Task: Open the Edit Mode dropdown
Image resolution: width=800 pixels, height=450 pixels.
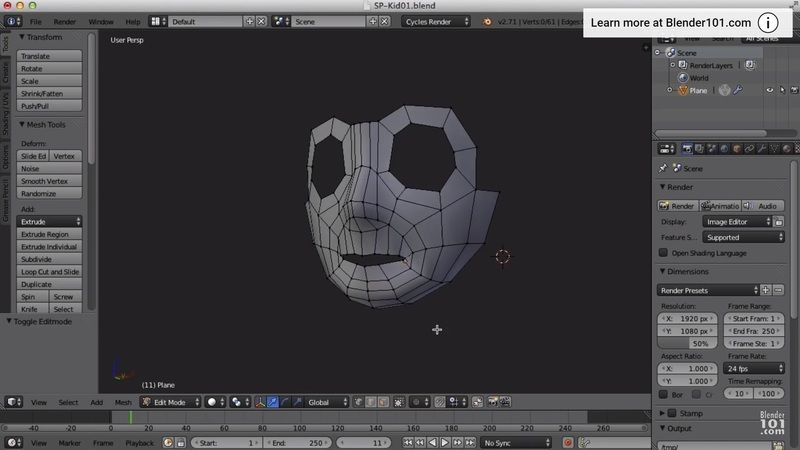Action: (x=171, y=402)
